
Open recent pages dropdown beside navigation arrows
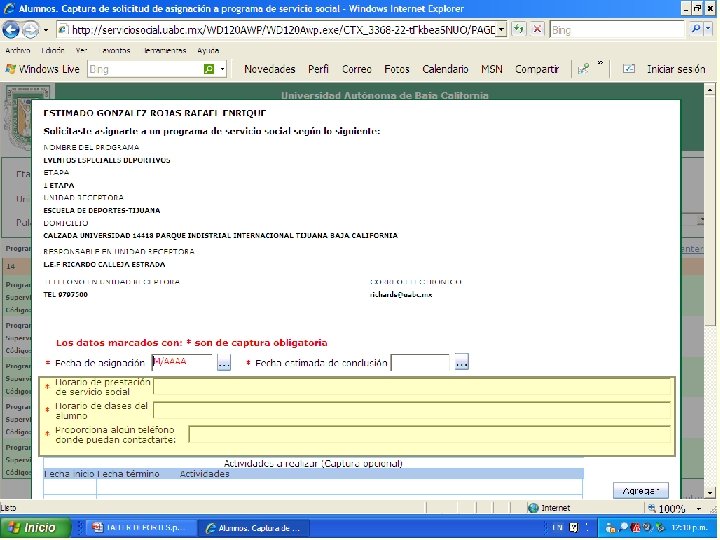46,30
